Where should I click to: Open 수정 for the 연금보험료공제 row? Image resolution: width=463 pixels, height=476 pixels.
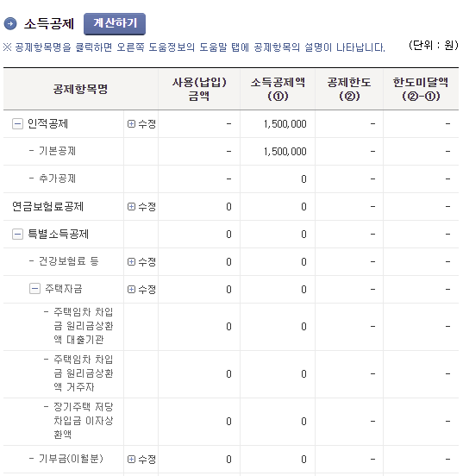click(141, 207)
